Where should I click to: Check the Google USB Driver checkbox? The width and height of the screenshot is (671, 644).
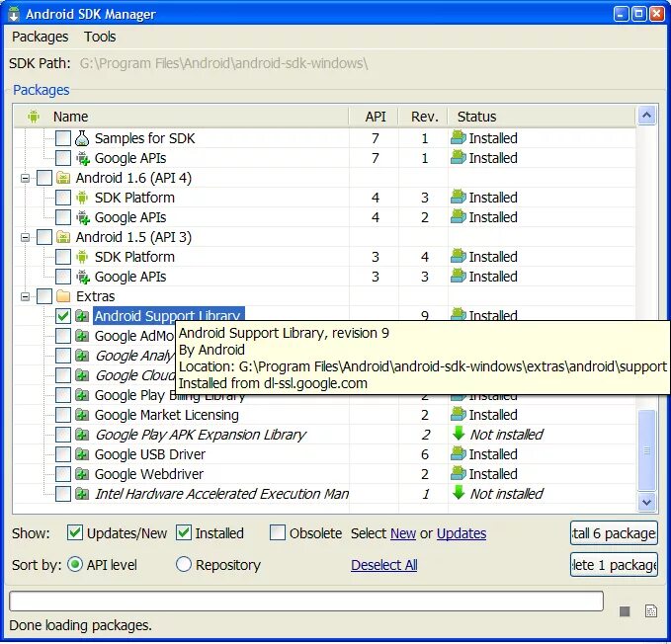(x=63, y=454)
